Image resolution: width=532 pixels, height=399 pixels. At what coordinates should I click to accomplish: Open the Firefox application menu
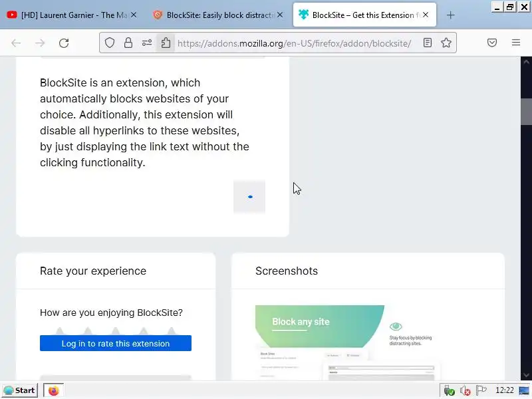point(516,43)
